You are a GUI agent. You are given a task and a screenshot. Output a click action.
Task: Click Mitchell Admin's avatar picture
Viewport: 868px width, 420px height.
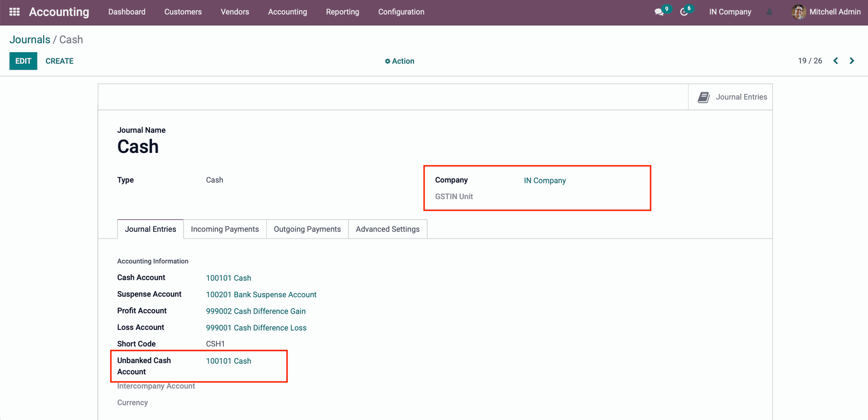799,12
